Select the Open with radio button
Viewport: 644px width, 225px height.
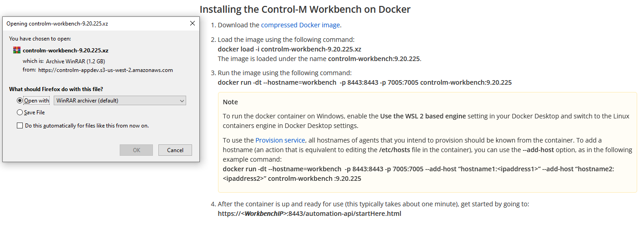coord(20,101)
